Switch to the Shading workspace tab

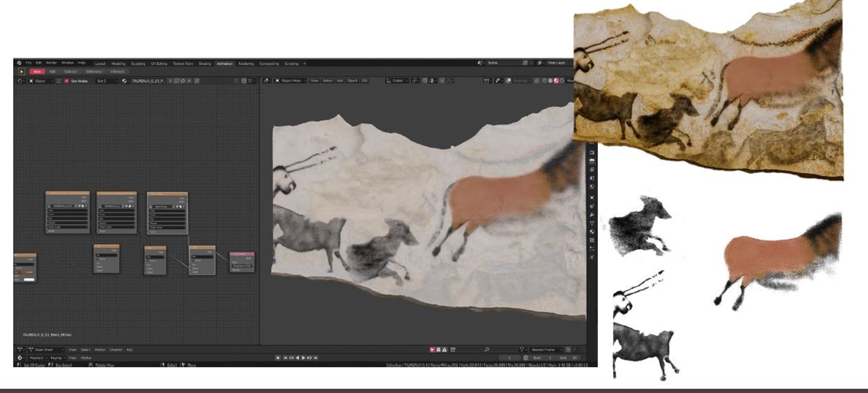click(x=205, y=63)
